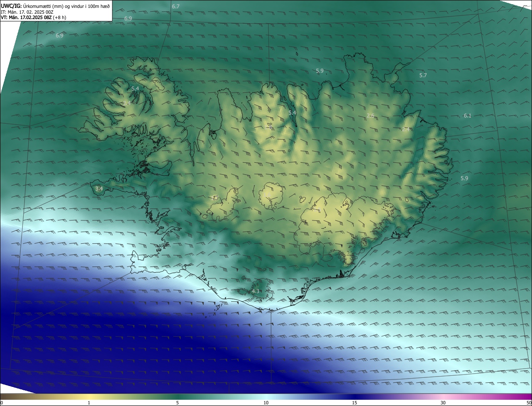Click the legend tick label 0
The width and height of the screenshot is (532, 406).
coord(1,403)
